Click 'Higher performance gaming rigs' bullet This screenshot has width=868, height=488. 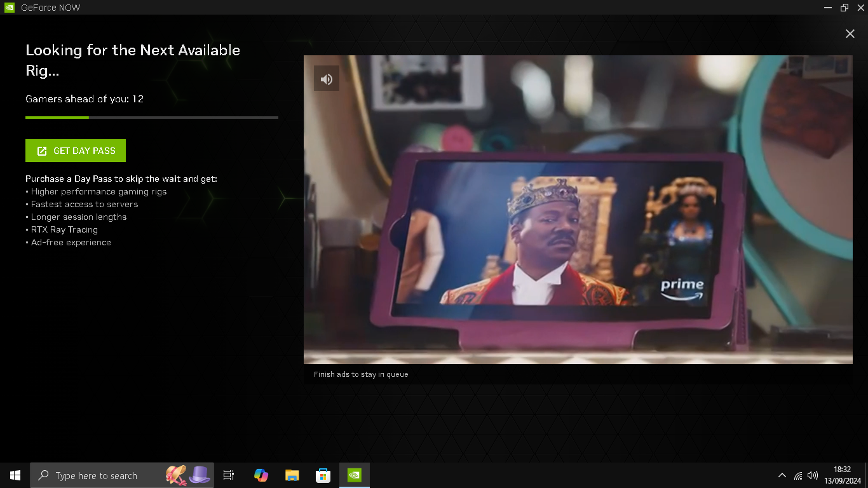pyautogui.click(x=96, y=191)
